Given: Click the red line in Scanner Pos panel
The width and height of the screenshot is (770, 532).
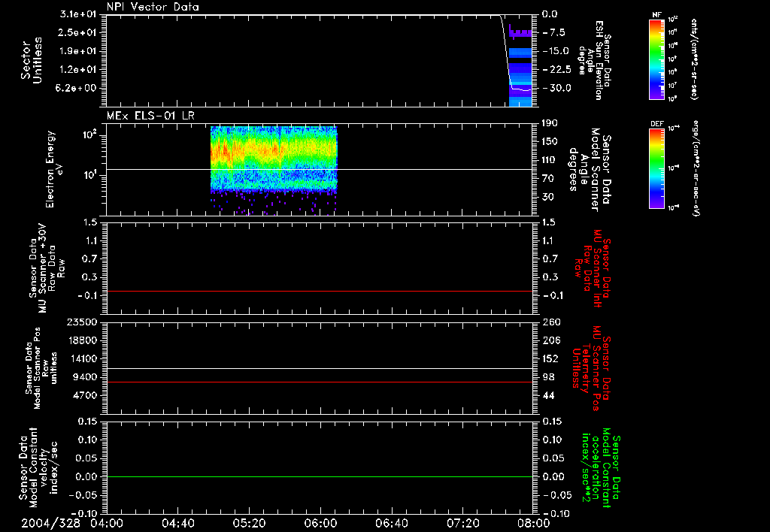Looking at the screenshot, I should tap(319, 382).
